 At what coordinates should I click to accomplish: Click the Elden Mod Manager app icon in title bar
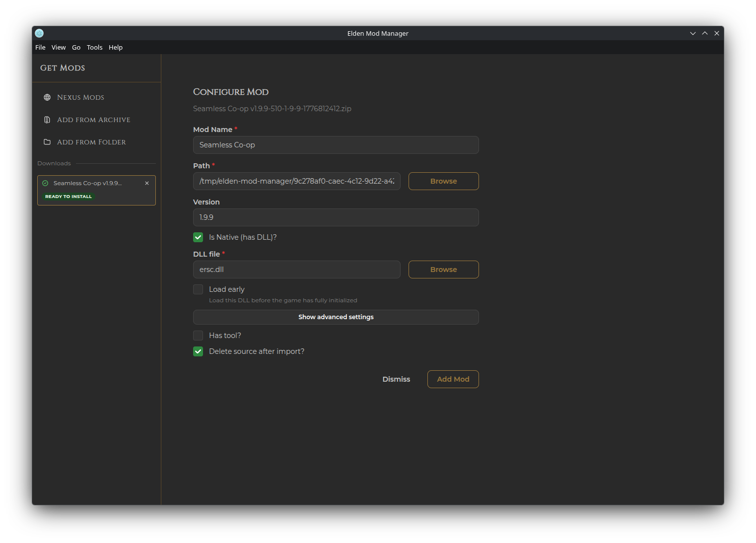[40, 33]
